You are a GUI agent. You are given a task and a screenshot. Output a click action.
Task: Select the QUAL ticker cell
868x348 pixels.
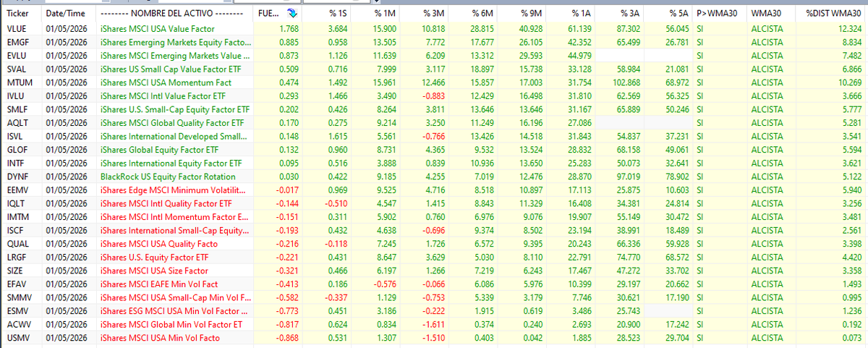click(21, 244)
